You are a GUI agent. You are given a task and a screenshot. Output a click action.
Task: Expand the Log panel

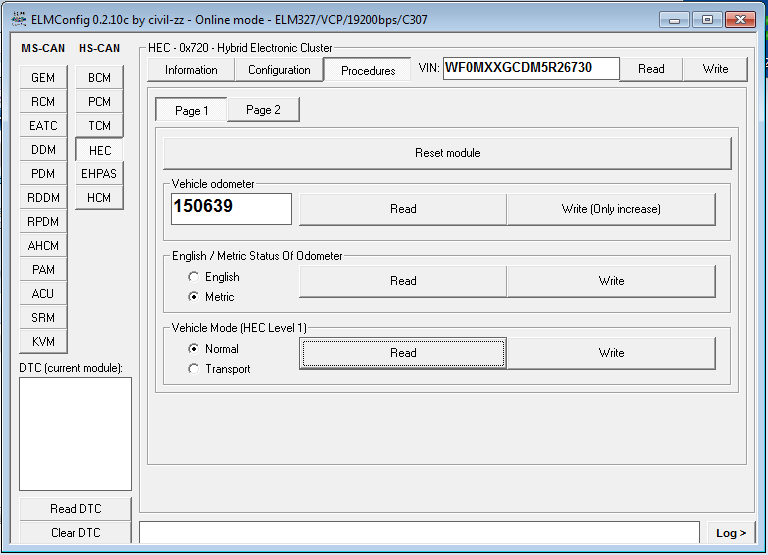point(731,533)
